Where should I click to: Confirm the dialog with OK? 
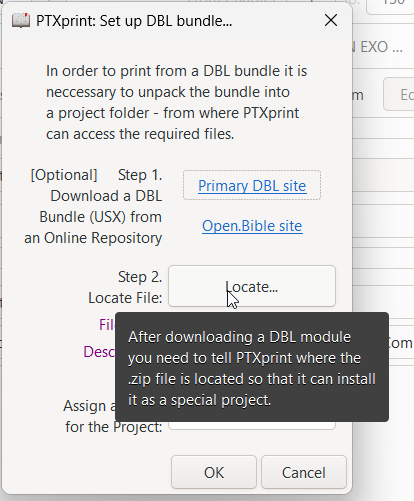click(x=214, y=472)
